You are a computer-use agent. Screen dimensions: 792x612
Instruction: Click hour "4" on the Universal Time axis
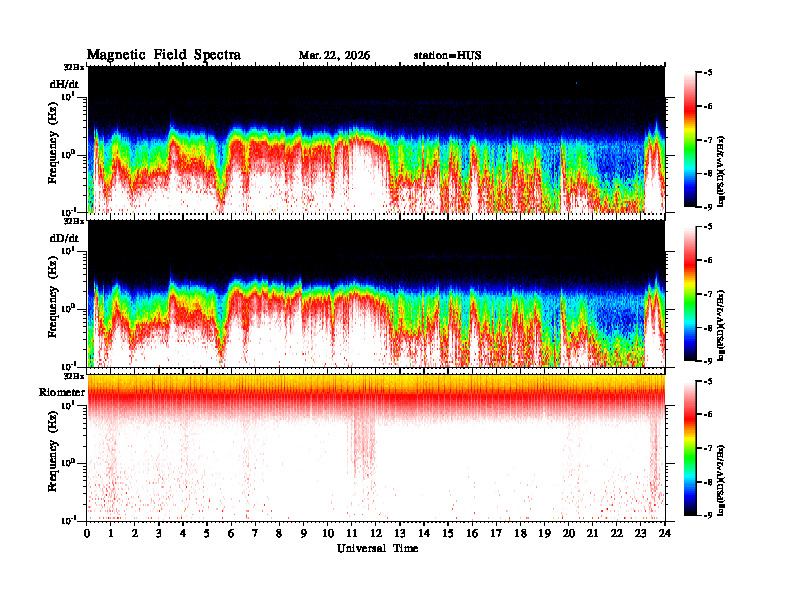point(183,533)
